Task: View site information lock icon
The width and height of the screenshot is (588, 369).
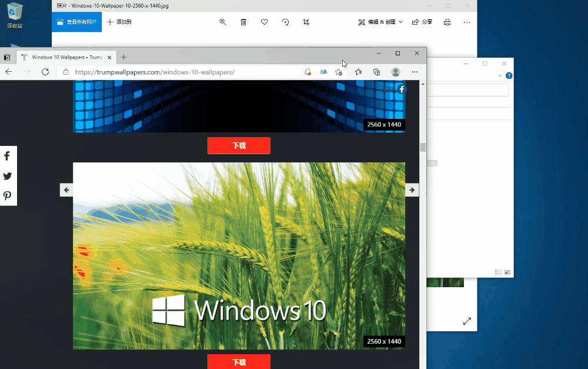Action: [x=66, y=72]
